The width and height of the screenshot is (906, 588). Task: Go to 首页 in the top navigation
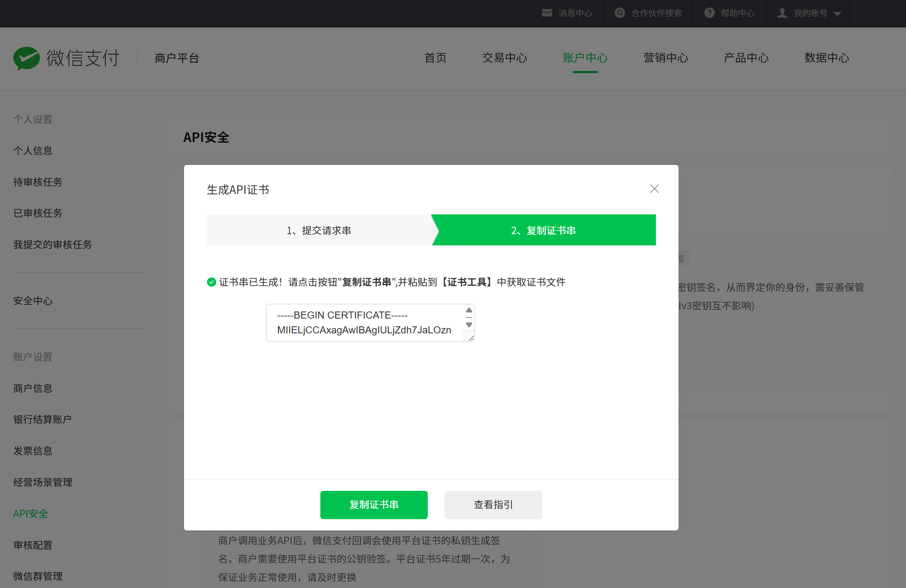pos(436,58)
